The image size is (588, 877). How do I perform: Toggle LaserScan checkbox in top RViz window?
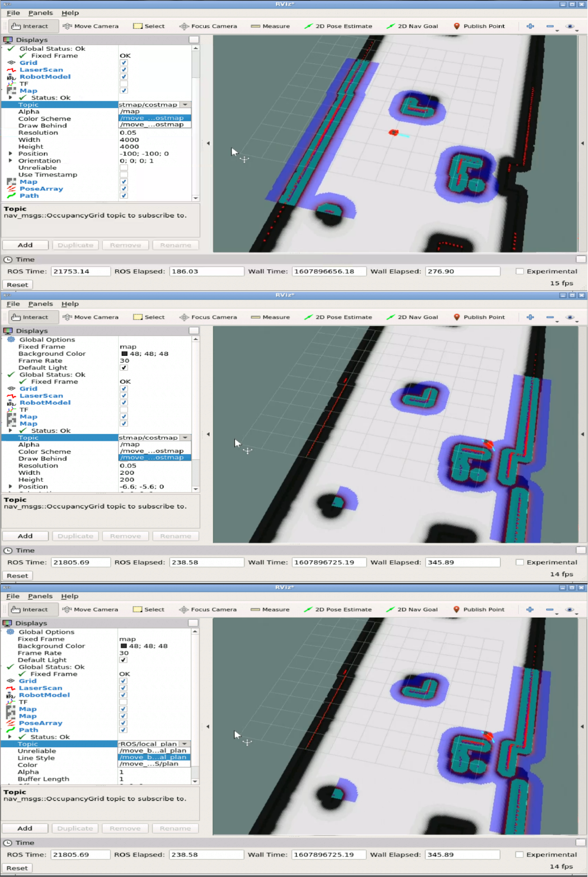[124, 70]
